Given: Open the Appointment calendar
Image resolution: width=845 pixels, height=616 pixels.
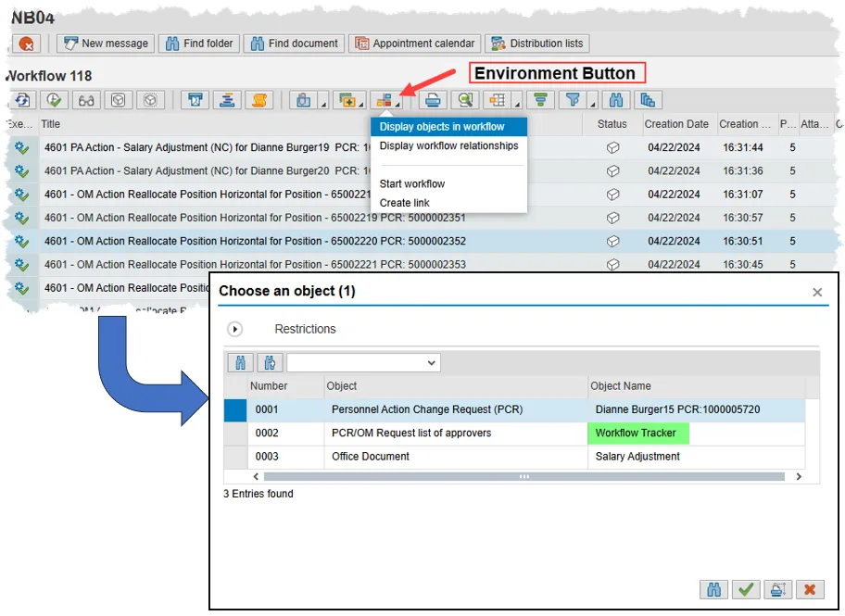Looking at the screenshot, I should [x=415, y=44].
